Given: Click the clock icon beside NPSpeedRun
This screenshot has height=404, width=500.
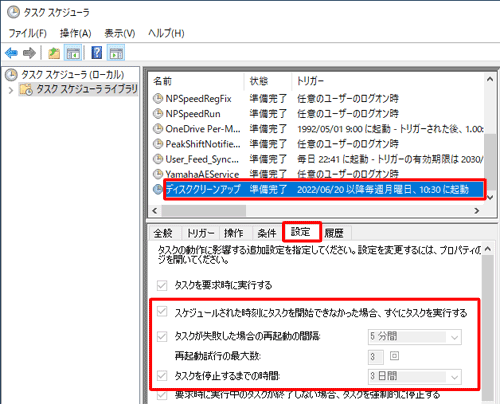Looking at the screenshot, I should tap(158, 113).
